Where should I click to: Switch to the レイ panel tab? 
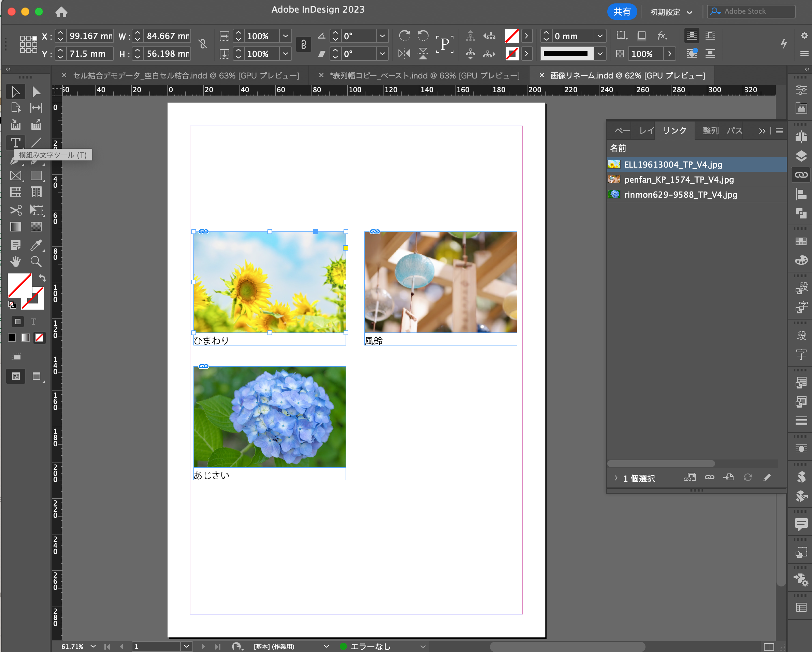coord(646,131)
